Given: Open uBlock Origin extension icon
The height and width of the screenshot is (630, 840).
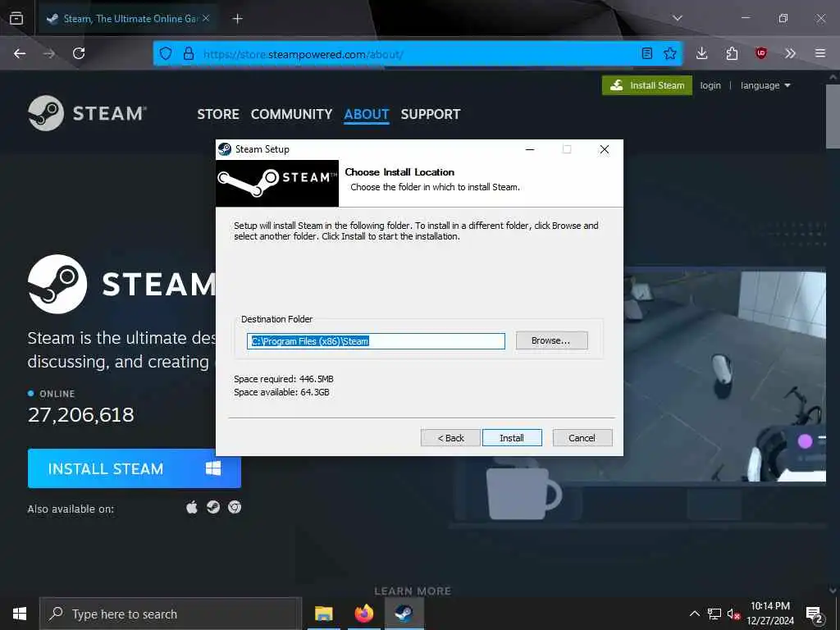Looking at the screenshot, I should click(760, 53).
